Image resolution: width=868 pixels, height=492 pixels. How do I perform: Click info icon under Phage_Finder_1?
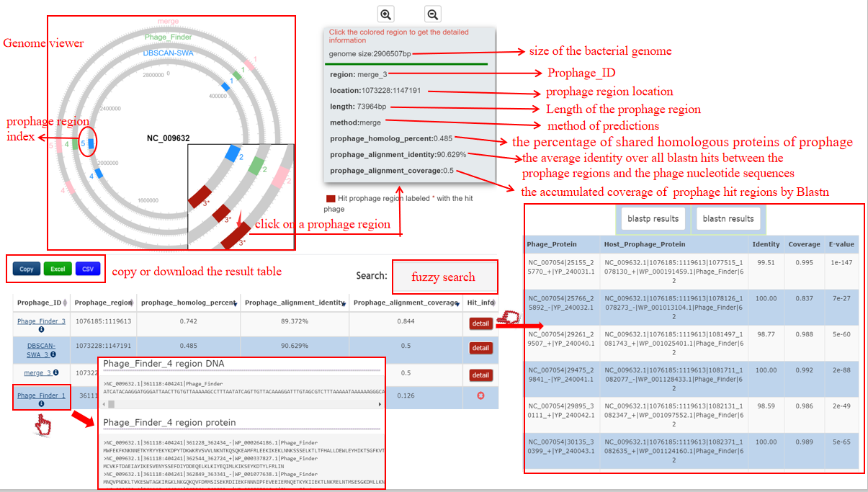[41, 404]
